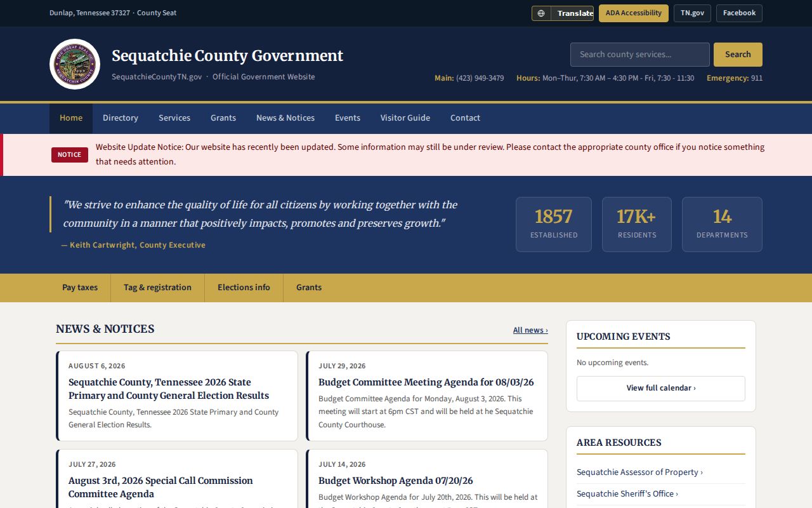812x508 pixels.
Task: Open the Visitor Guide menu item
Action: pos(405,118)
